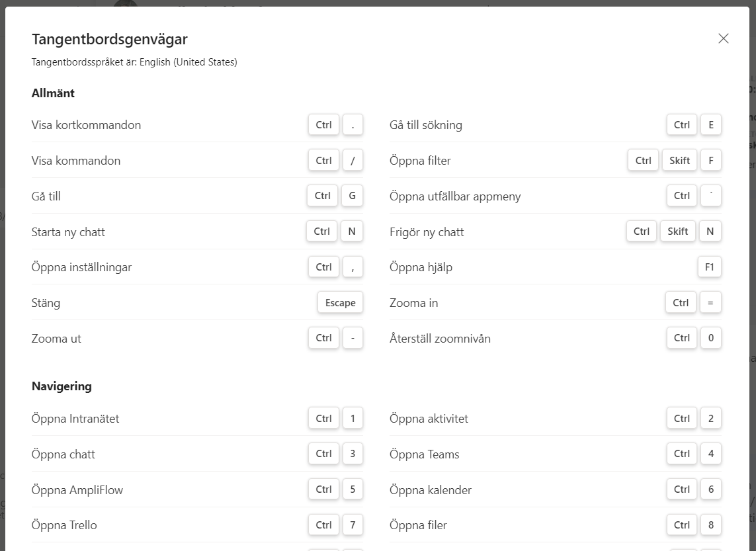The height and width of the screenshot is (551, 756).
Task: Click the Öppna Intranätet shortcut label
Action: (x=75, y=419)
